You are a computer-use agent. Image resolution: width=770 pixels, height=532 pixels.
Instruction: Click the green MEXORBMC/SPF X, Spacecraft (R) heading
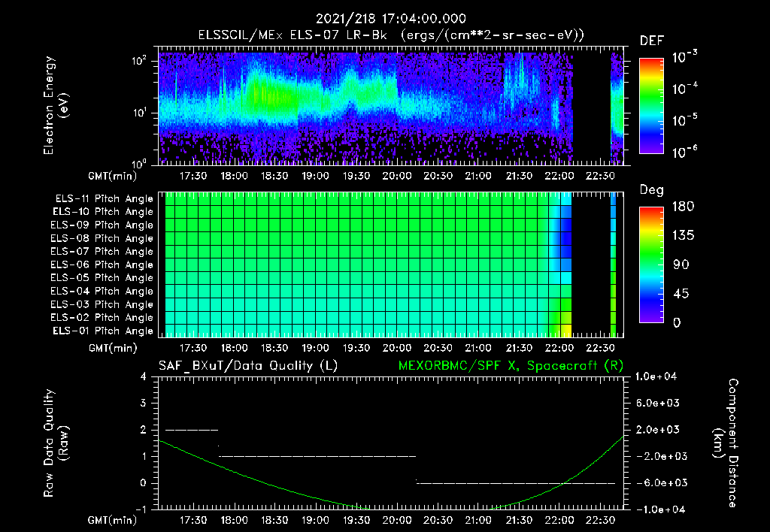pyautogui.click(x=511, y=366)
